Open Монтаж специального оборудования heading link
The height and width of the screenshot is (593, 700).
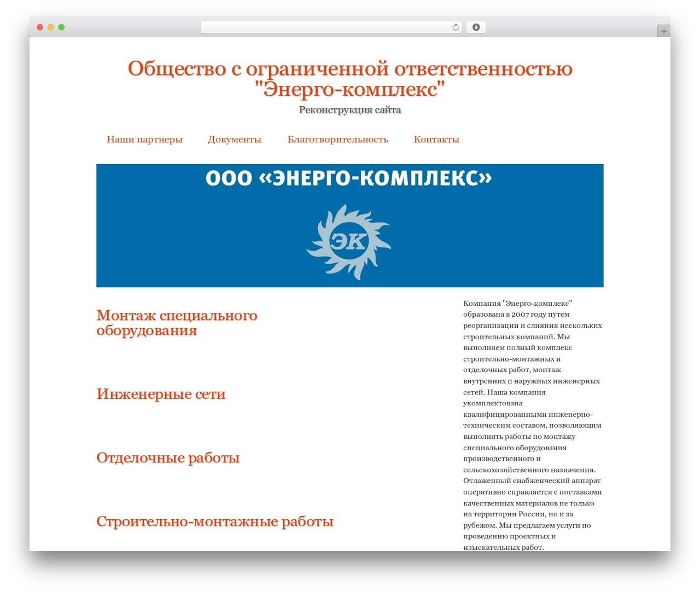[x=177, y=323]
